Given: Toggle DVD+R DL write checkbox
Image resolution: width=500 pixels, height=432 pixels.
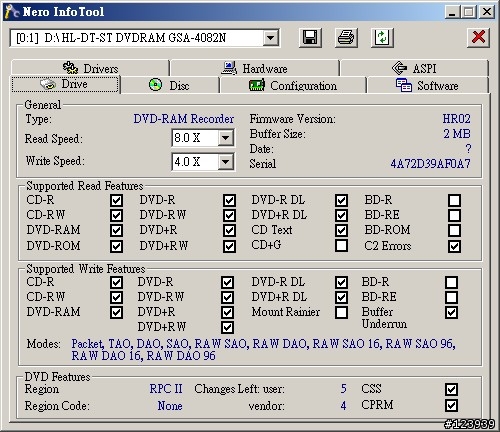Looking at the screenshot, I should (341, 297).
